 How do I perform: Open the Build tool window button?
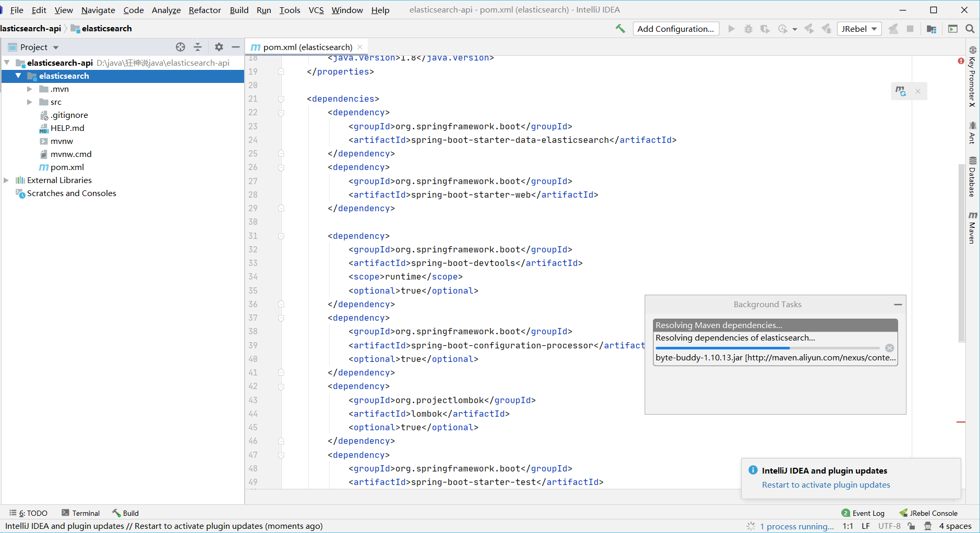click(x=126, y=513)
